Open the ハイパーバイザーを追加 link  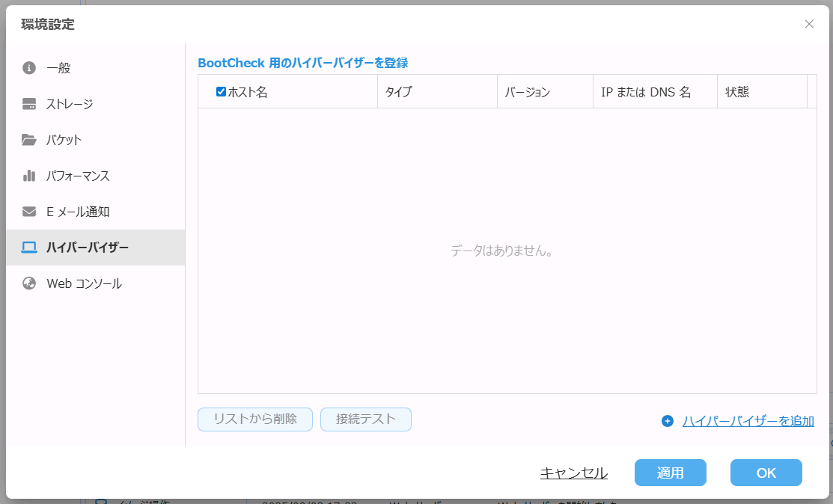point(748,421)
